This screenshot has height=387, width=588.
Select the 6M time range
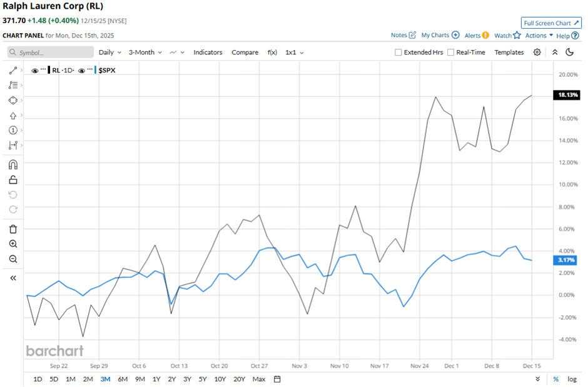123,379
